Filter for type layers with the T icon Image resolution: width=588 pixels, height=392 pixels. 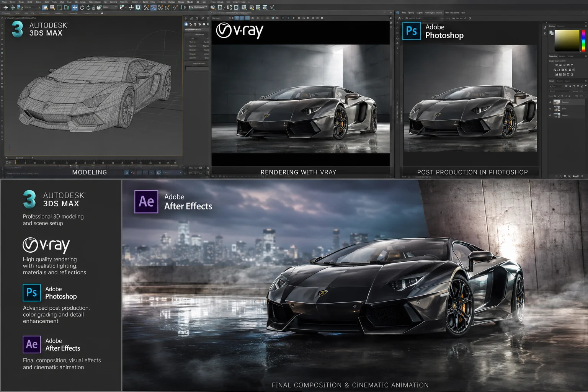[x=574, y=86]
